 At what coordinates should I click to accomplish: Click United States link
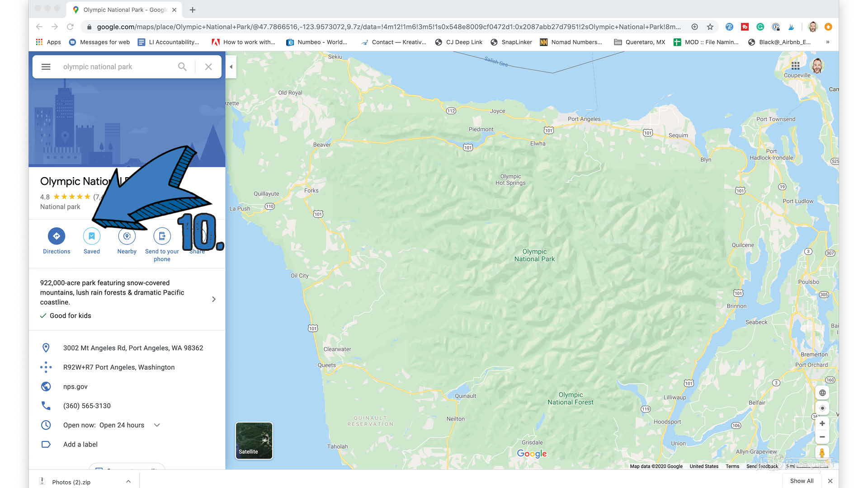pos(704,466)
